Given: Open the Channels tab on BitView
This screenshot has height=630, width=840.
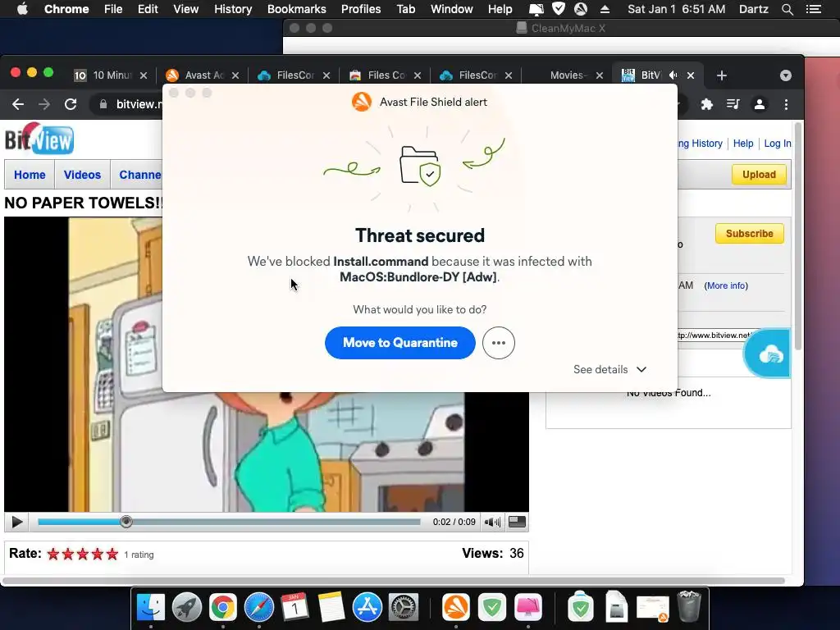Looking at the screenshot, I should click(139, 175).
